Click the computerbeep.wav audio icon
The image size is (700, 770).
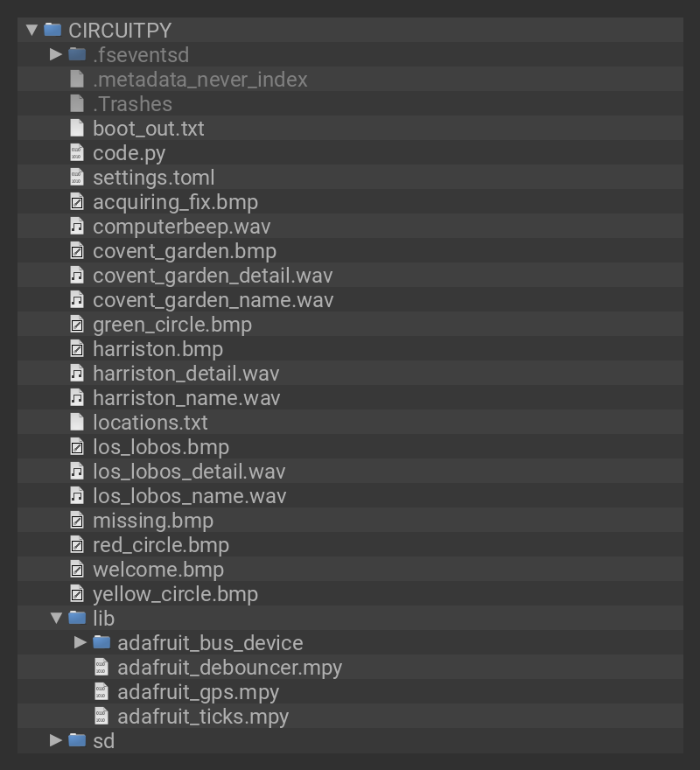coord(77,226)
